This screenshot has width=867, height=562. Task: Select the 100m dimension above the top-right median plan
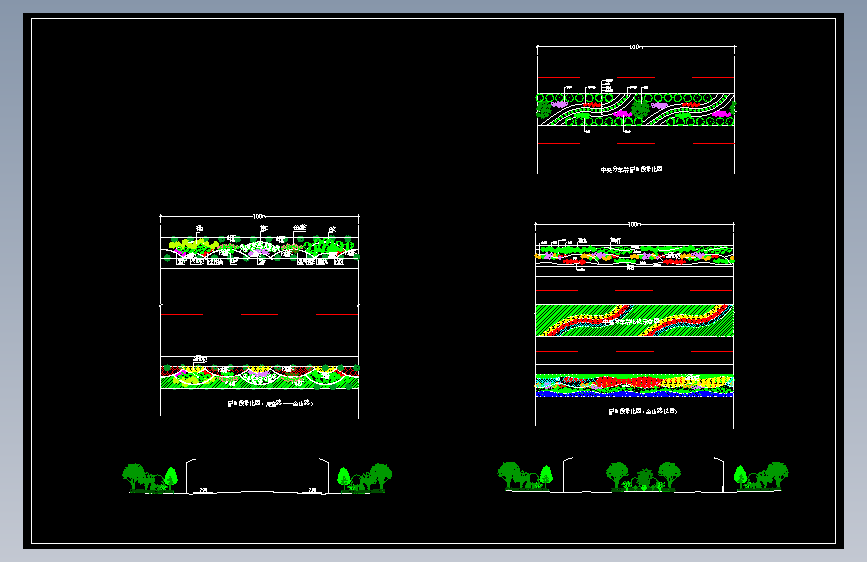tap(635, 47)
